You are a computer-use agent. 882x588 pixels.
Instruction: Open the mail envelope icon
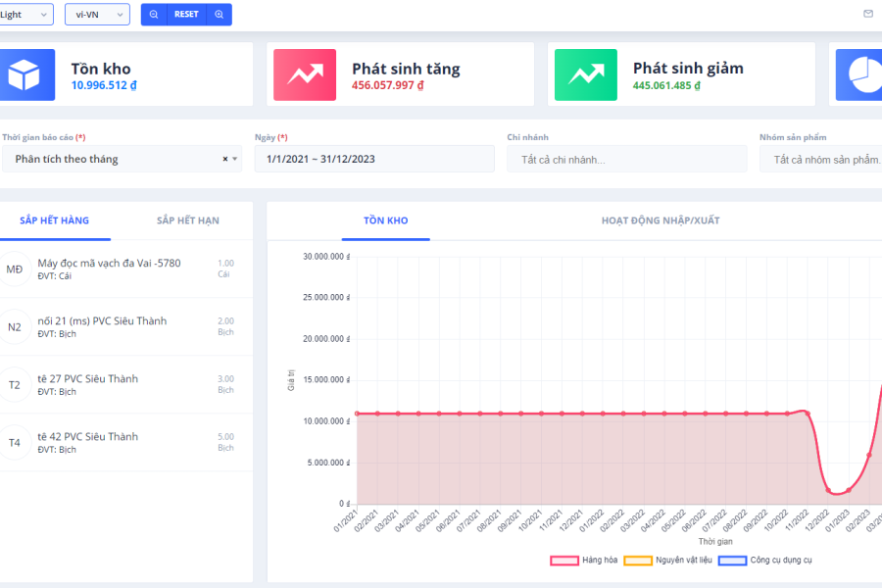(x=867, y=14)
